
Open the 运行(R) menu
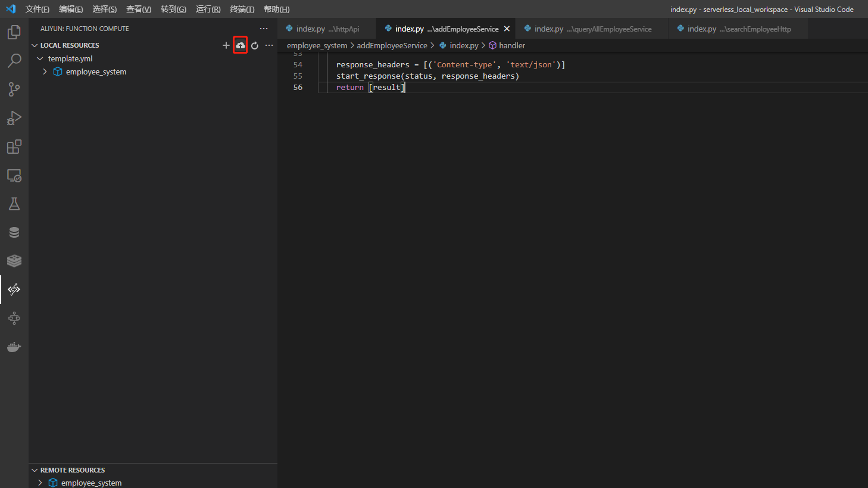[x=208, y=9]
